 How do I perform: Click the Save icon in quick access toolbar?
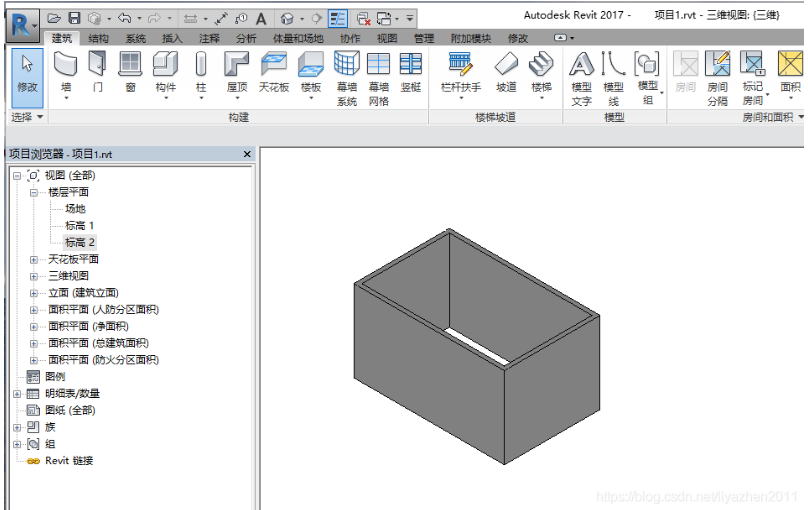point(74,19)
